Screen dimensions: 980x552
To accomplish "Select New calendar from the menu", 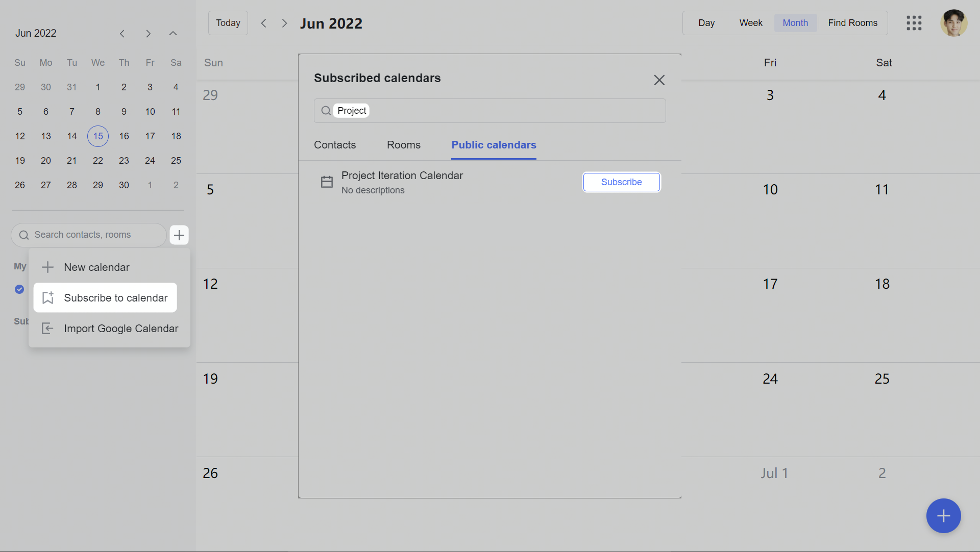I will pos(96,267).
